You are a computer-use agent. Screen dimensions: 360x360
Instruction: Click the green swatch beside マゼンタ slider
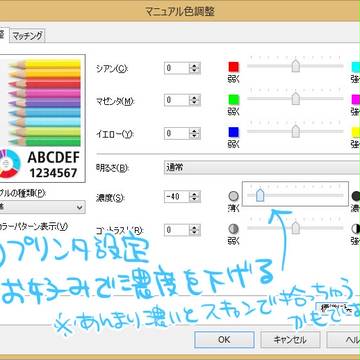click(x=234, y=100)
